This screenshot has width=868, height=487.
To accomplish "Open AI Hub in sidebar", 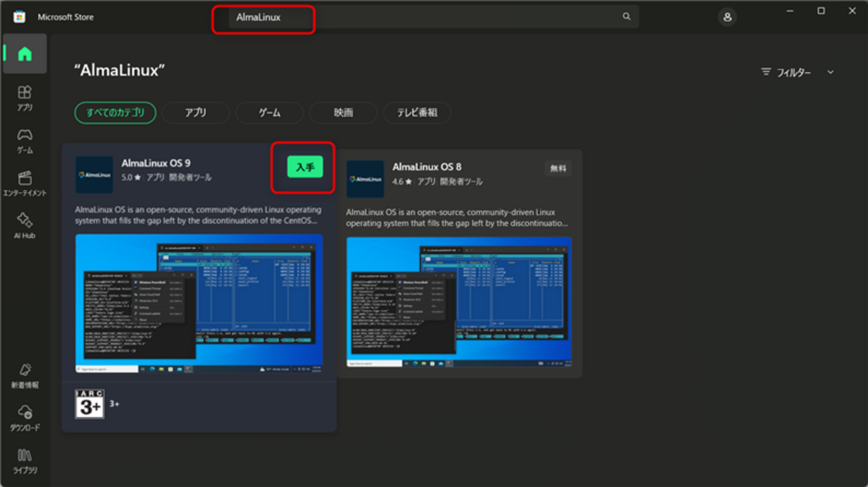I will point(25,226).
